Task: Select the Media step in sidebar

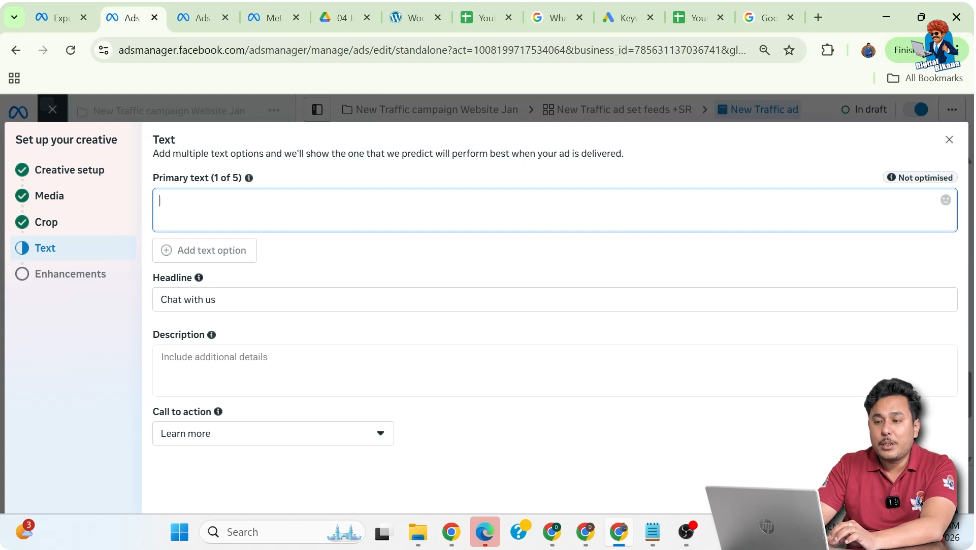Action: pyautogui.click(x=49, y=196)
